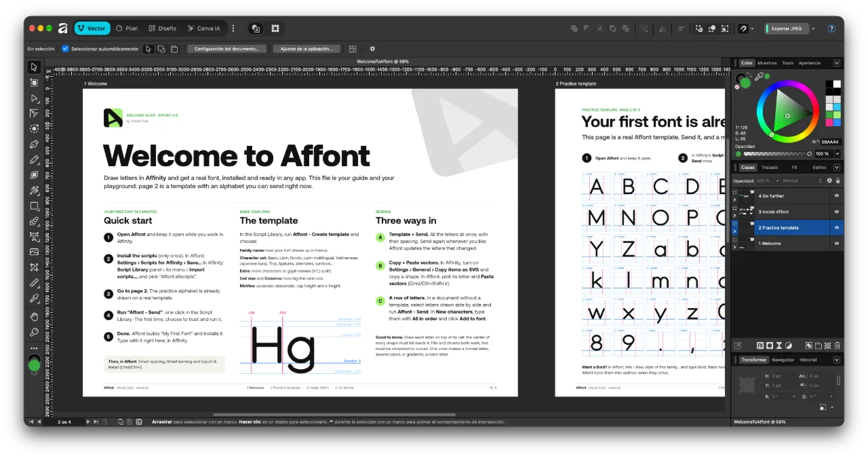Click the lock layer icon

coord(838,181)
